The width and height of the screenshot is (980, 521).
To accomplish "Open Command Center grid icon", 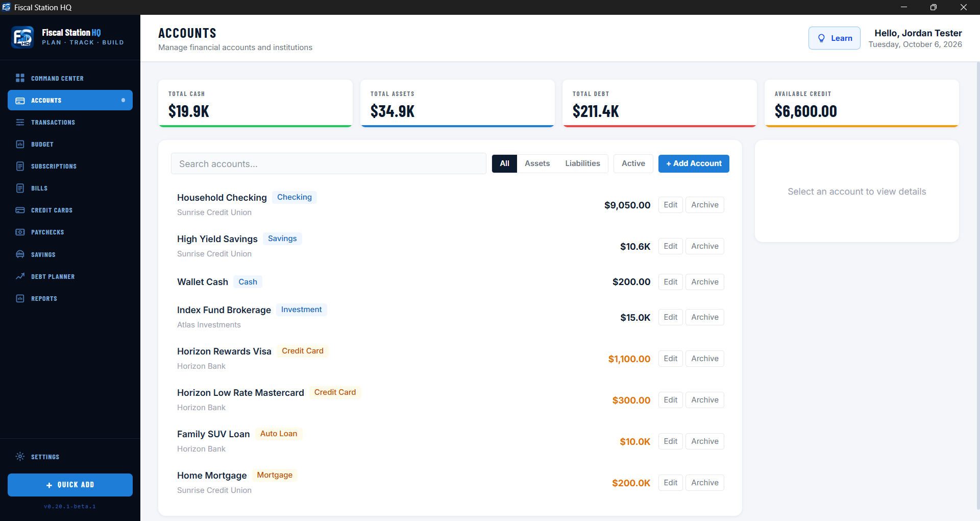I will 20,78.
